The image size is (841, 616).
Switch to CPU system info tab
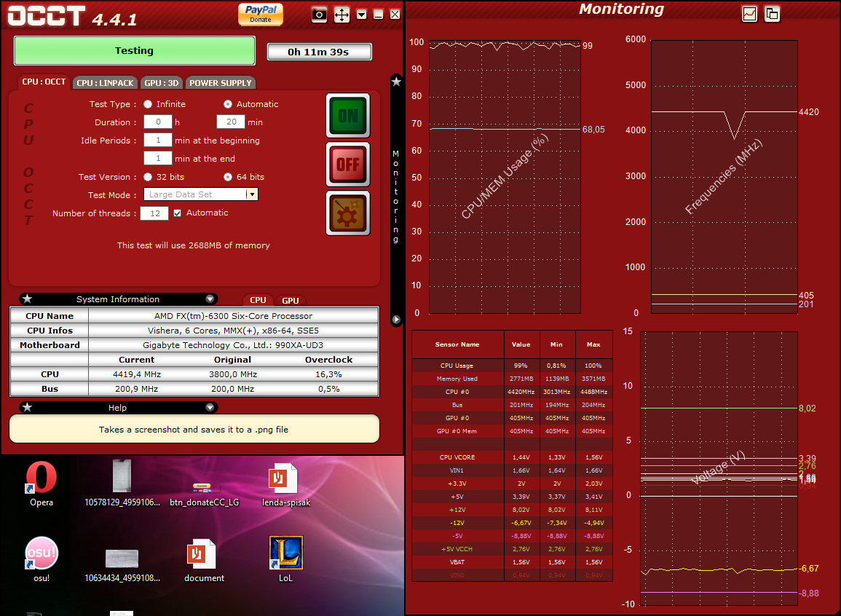[x=258, y=300]
